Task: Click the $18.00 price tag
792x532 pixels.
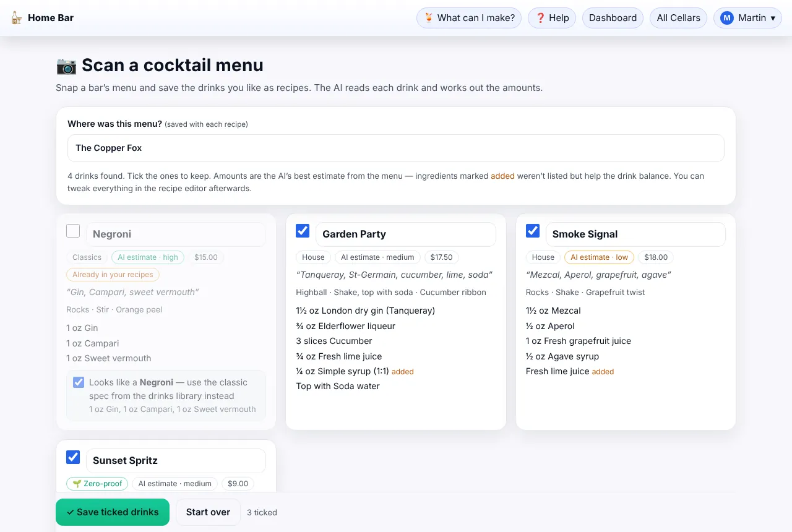Action: [x=656, y=257]
